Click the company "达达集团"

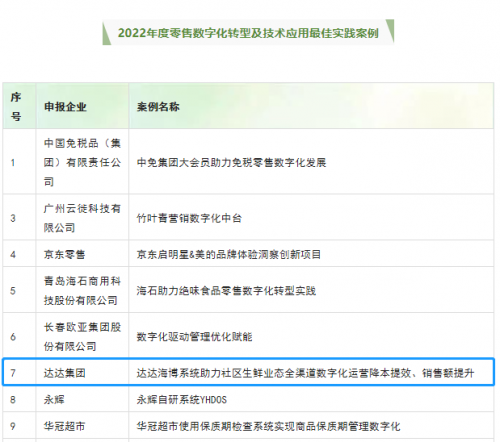click(x=64, y=373)
